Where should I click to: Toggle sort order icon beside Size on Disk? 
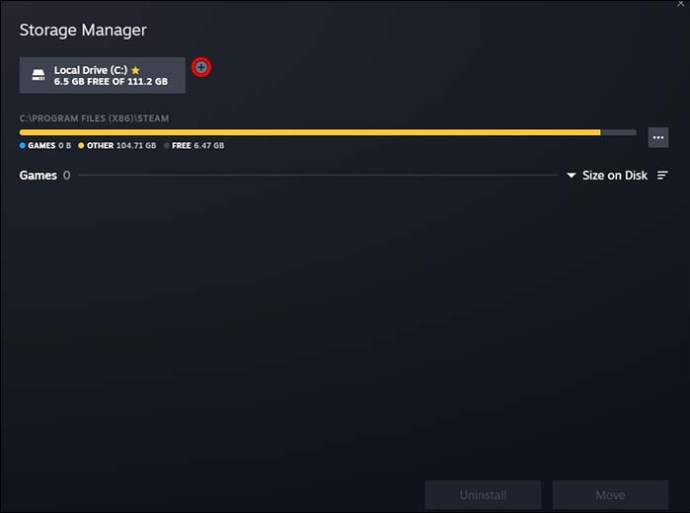pos(662,176)
